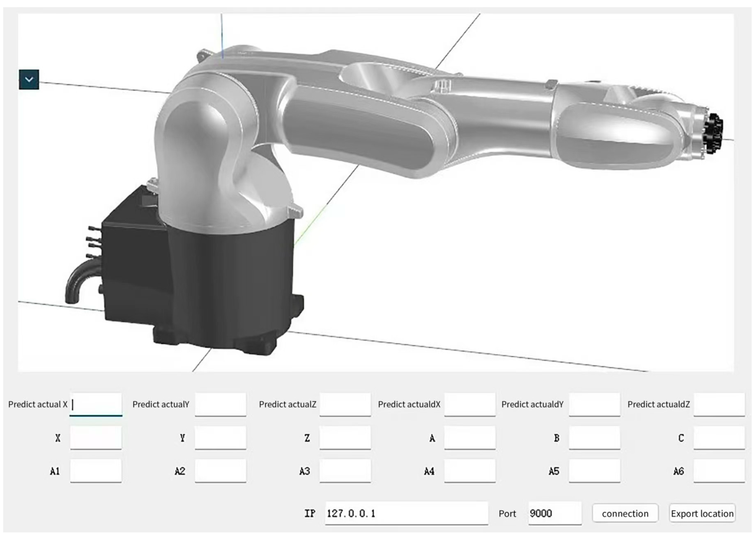Click the Predict actualdZ field
The width and height of the screenshot is (756, 537).
click(x=719, y=404)
